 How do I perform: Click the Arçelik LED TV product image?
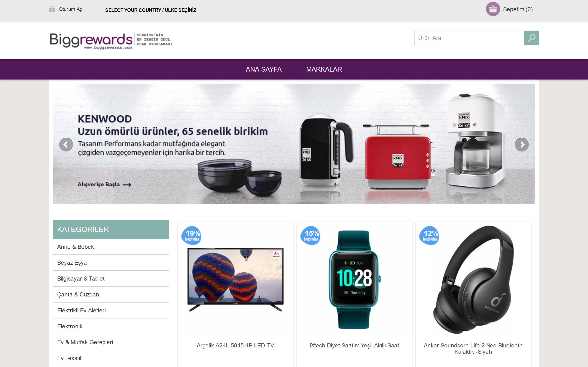pyautogui.click(x=235, y=279)
